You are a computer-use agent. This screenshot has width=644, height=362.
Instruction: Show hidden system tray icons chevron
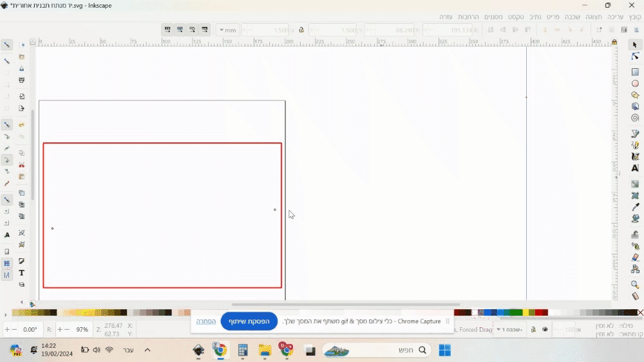pos(147,350)
